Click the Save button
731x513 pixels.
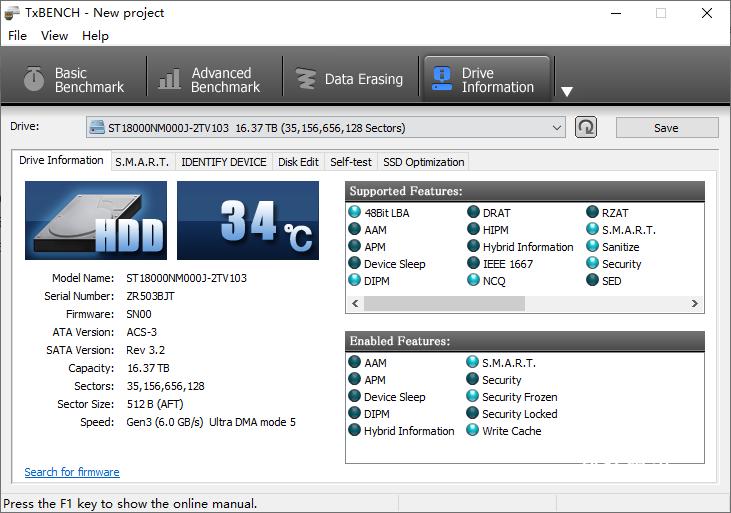666,128
